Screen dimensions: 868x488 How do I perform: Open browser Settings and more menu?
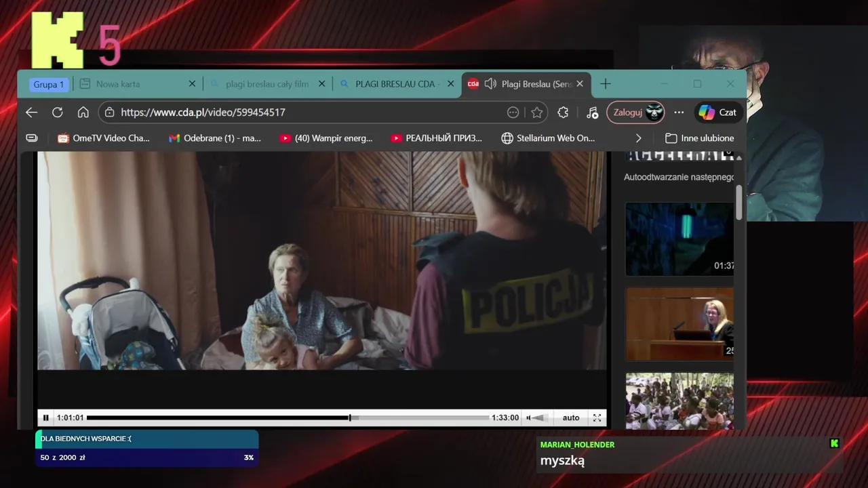(x=679, y=113)
